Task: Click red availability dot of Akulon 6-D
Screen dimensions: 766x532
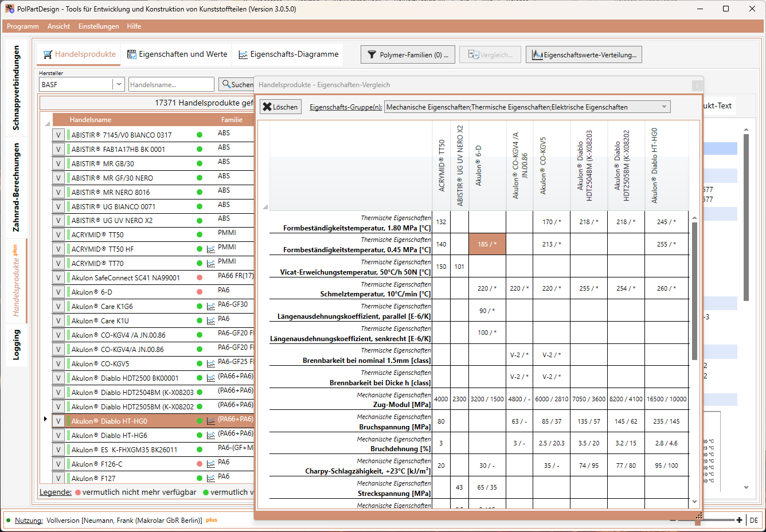Action: coord(200,292)
